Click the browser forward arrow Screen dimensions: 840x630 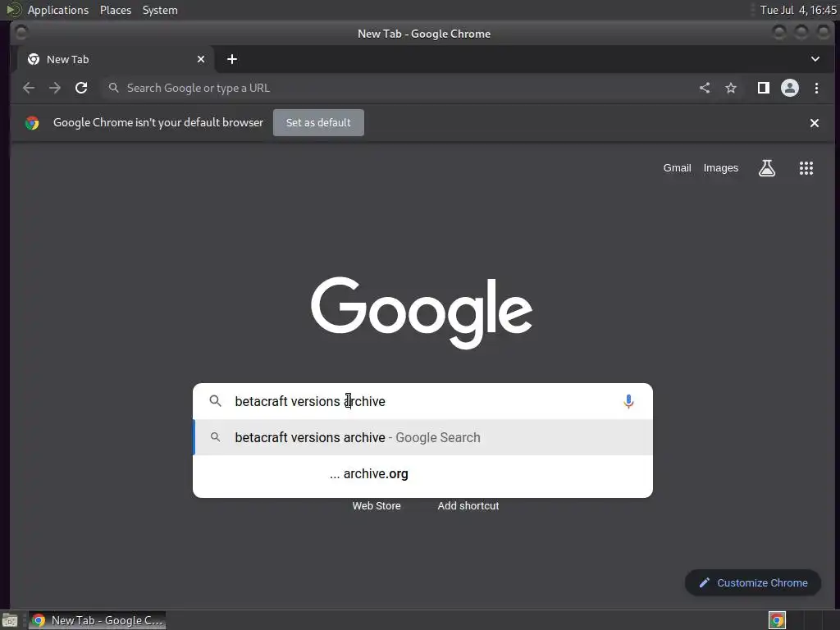point(55,88)
